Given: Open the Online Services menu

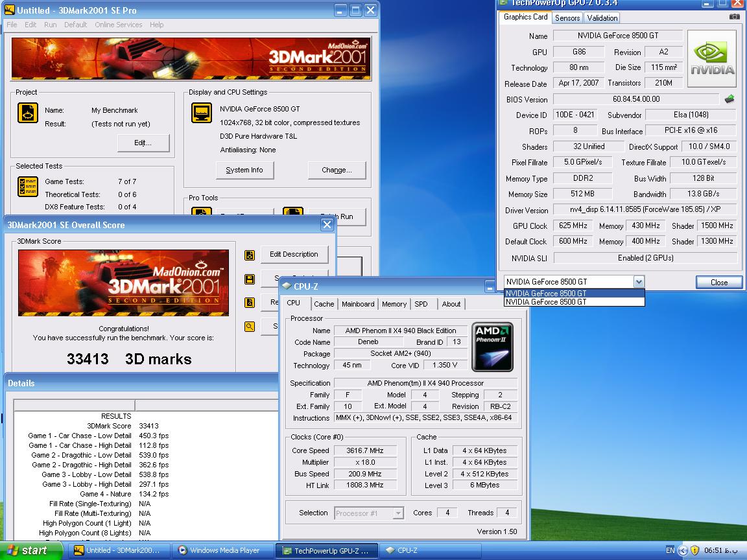Looking at the screenshot, I should (119, 25).
